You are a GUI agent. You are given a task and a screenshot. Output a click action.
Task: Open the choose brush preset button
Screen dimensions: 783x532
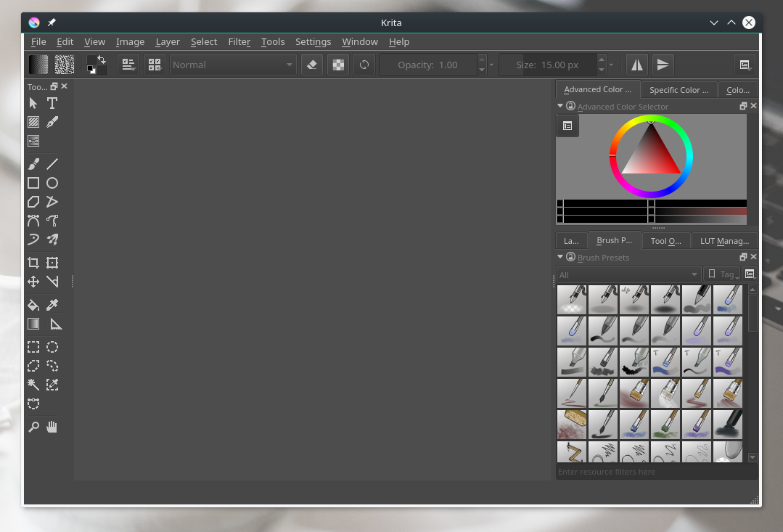155,65
